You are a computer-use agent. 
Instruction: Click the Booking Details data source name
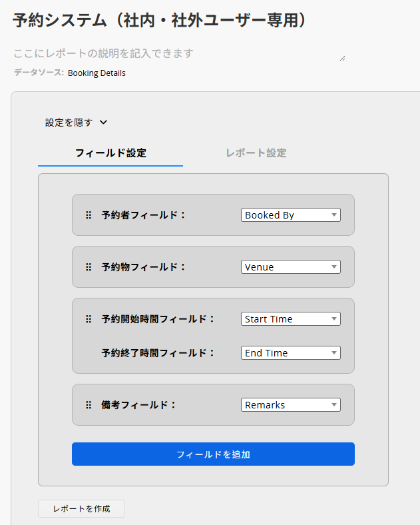coord(97,73)
